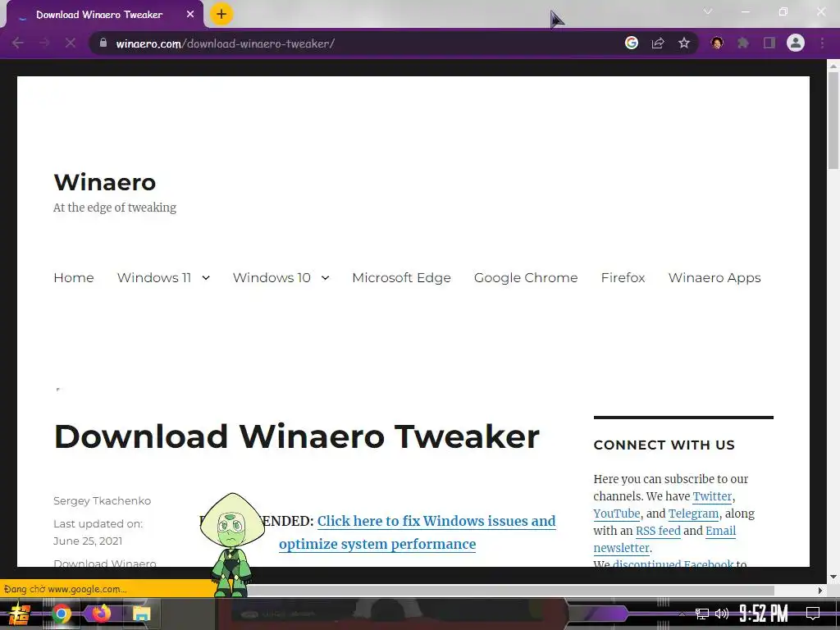Click the browser forward arrow
The height and width of the screenshot is (630, 840).
(44, 43)
